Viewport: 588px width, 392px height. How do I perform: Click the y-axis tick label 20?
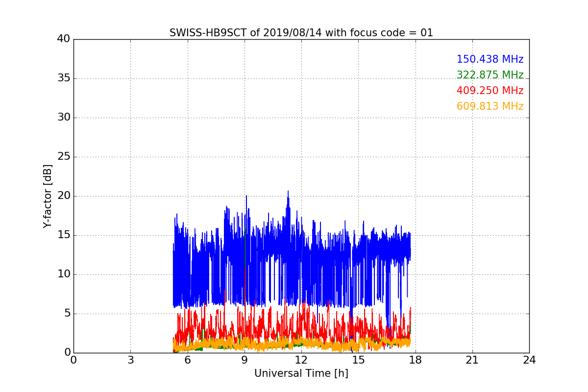pyautogui.click(x=64, y=196)
